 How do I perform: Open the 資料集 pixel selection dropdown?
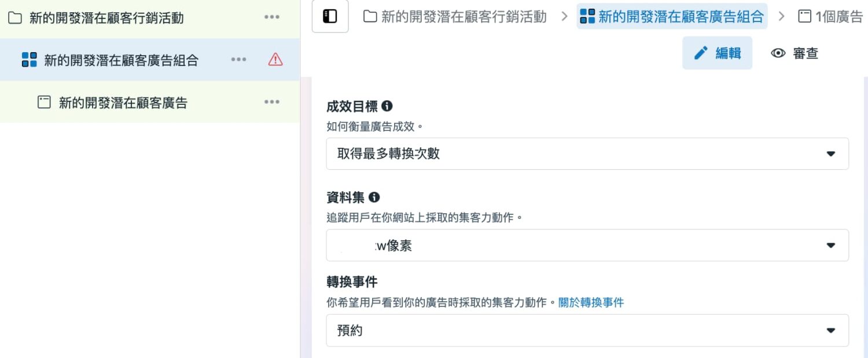pos(587,244)
